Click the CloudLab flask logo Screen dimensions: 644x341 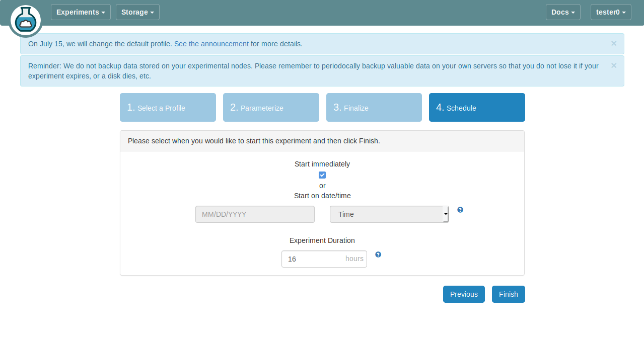coord(25,21)
